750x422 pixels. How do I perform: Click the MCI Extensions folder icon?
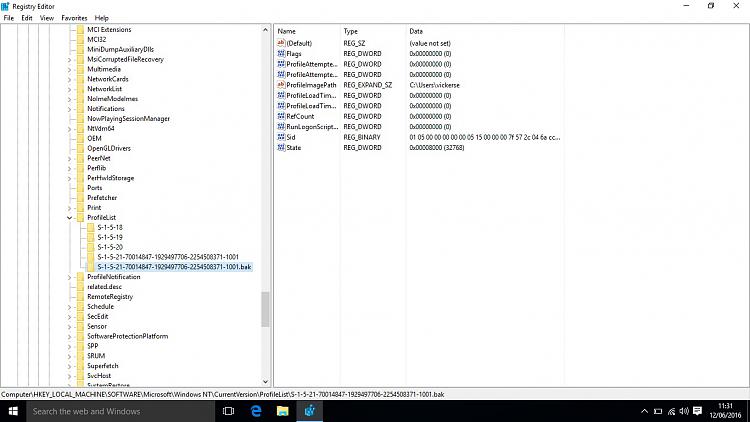click(x=80, y=30)
